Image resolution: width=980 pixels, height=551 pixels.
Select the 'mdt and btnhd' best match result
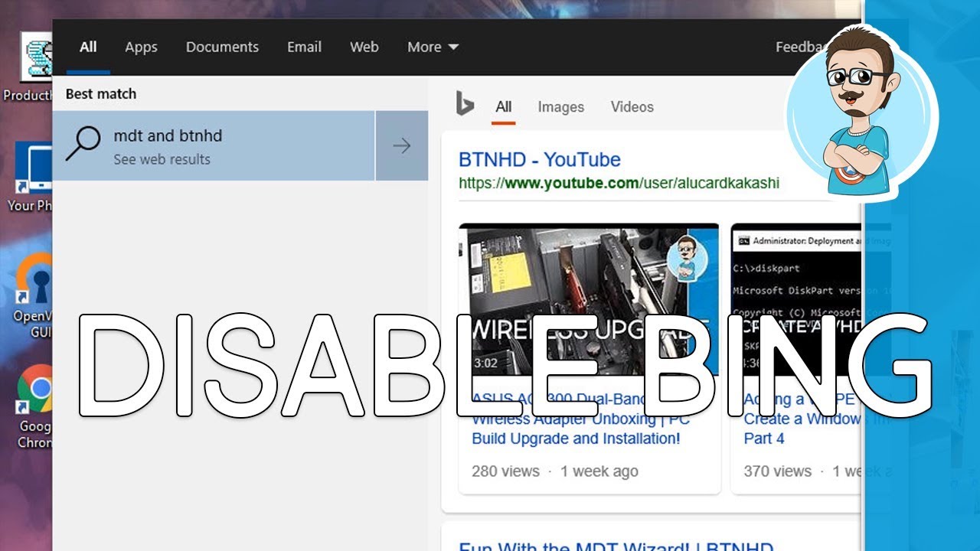pyautogui.click(x=214, y=145)
